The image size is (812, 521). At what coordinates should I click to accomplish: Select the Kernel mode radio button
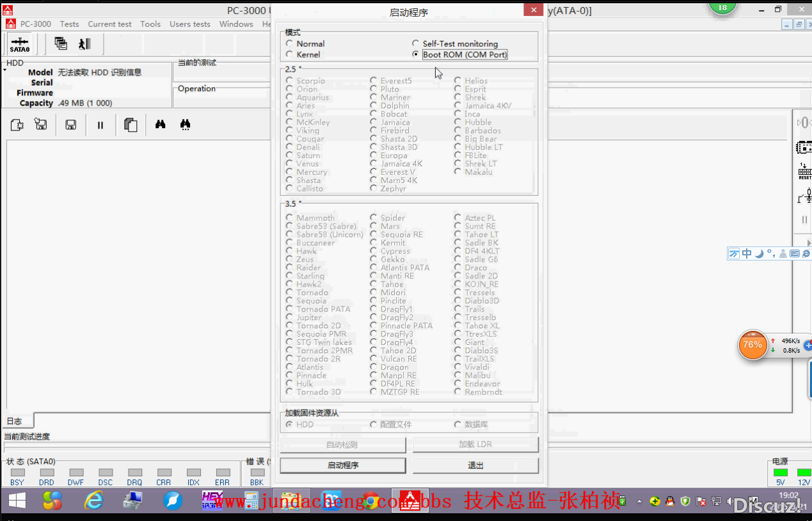pyautogui.click(x=290, y=54)
